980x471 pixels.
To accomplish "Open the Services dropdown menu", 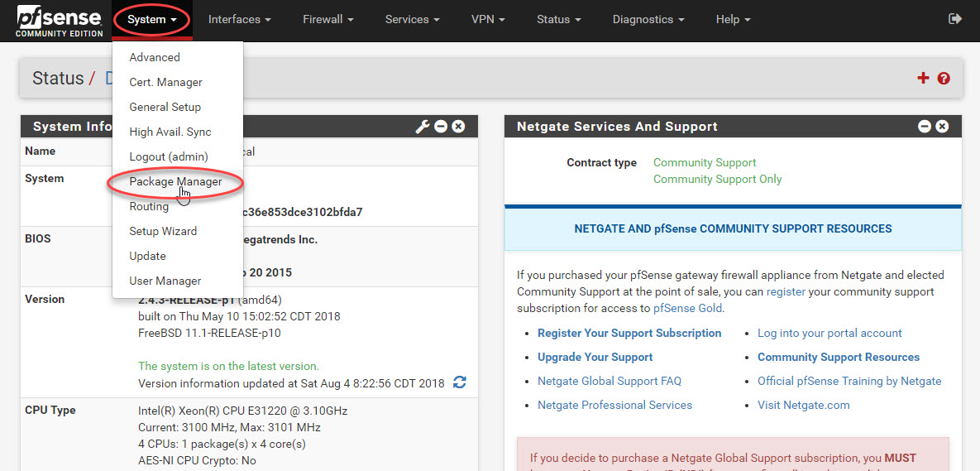I will 413,19.
